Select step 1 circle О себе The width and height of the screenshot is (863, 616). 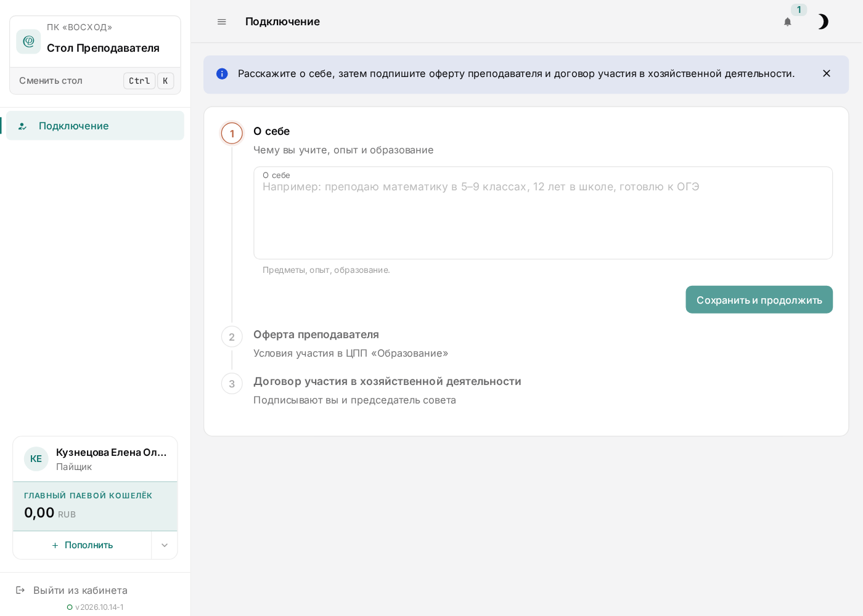[232, 133]
